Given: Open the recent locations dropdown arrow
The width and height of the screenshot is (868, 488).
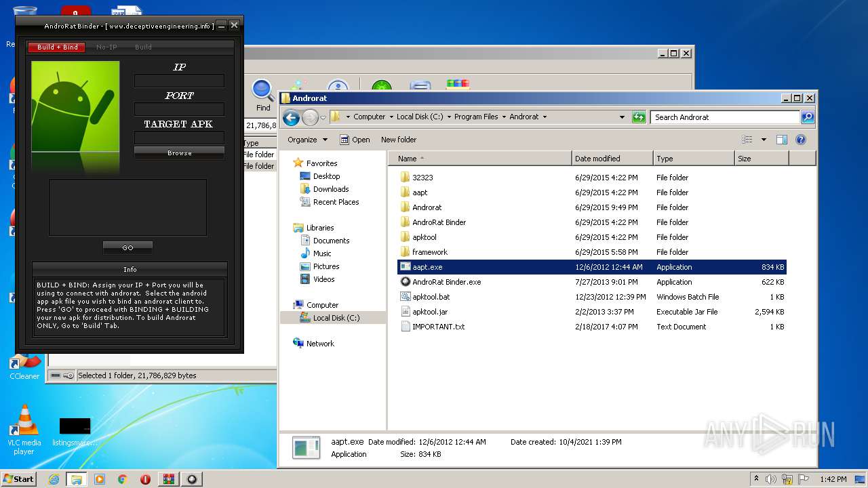Looking at the screenshot, I should (323, 117).
